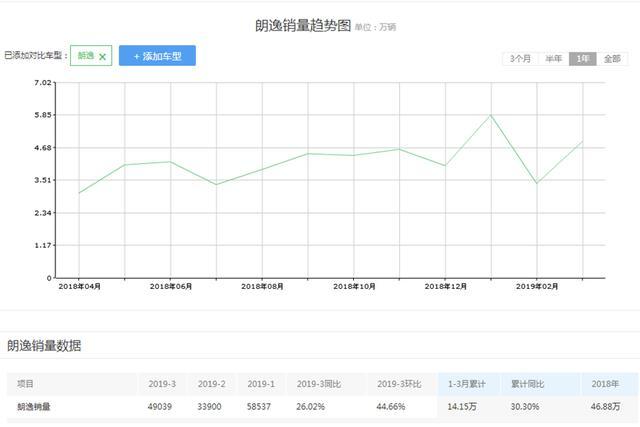
Task: Click the 2019年02月 axis label
Action: (x=537, y=287)
